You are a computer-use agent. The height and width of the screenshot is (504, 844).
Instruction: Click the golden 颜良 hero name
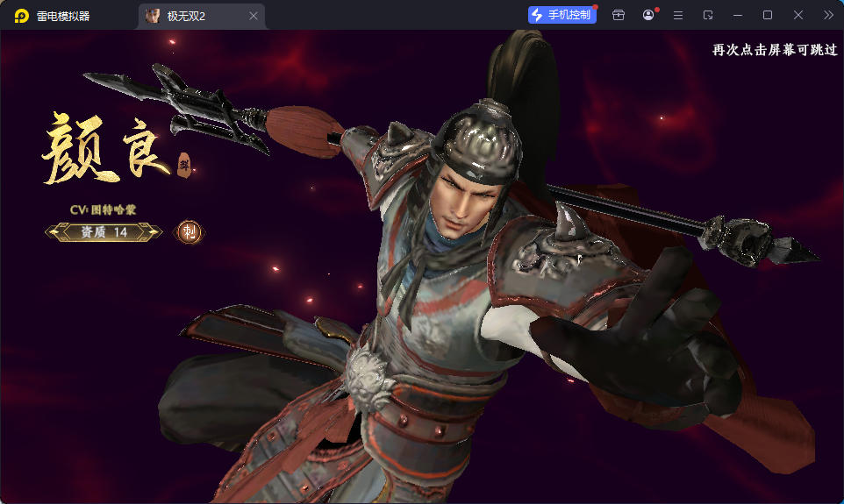tap(105, 151)
